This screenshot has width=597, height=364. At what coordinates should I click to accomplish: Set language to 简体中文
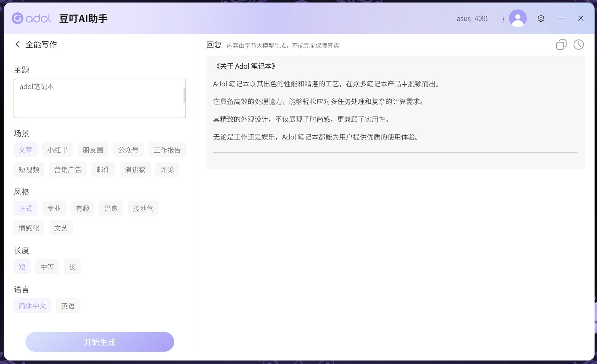[32, 306]
